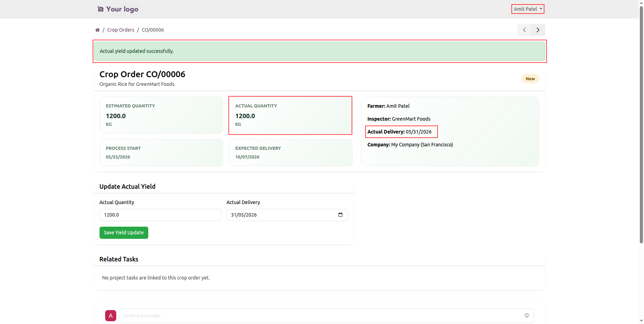
Task: Click the Related Tasks heading
Action: pyautogui.click(x=119, y=259)
